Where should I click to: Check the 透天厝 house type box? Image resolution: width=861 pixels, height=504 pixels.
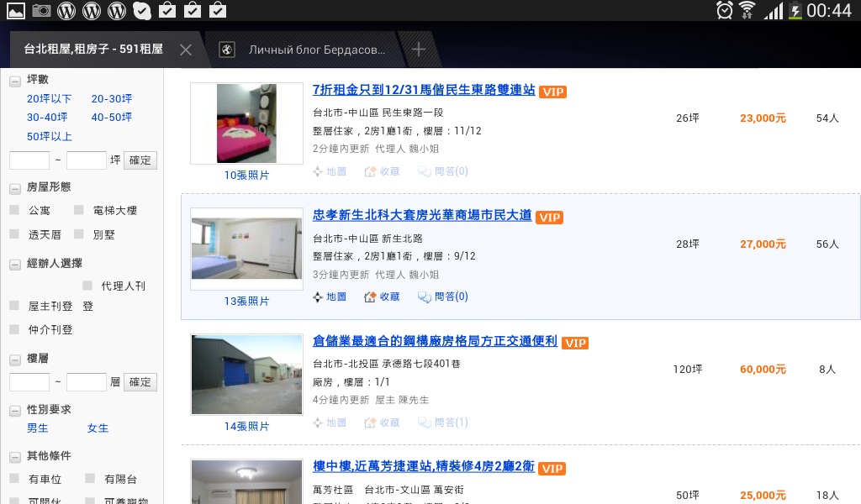[x=15, y=234]
